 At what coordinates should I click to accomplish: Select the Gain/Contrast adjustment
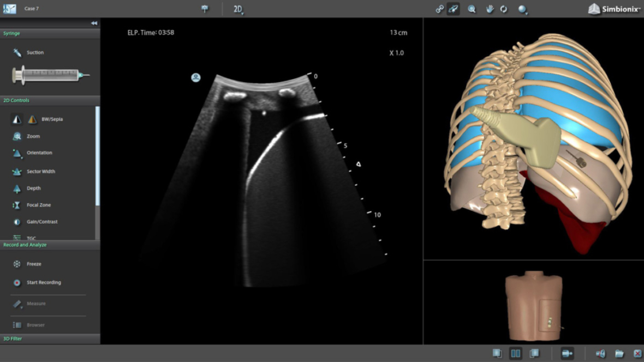coord(17,222)
